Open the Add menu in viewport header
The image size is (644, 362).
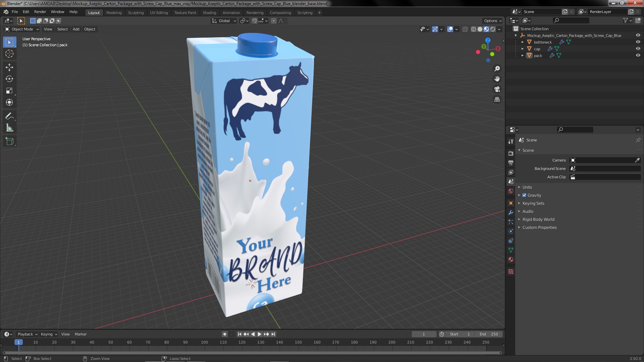pos(76,29)
